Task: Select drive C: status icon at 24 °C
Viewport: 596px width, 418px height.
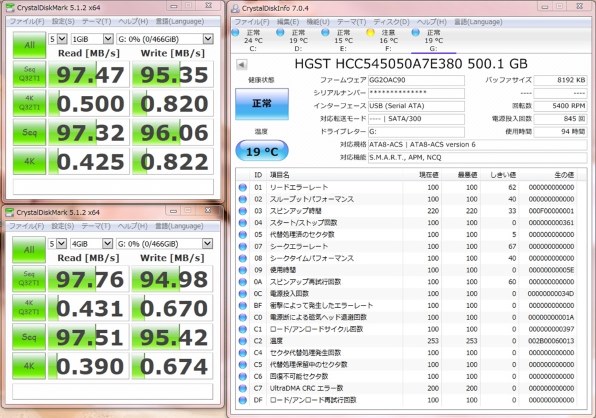Action: tap(235, 33)
